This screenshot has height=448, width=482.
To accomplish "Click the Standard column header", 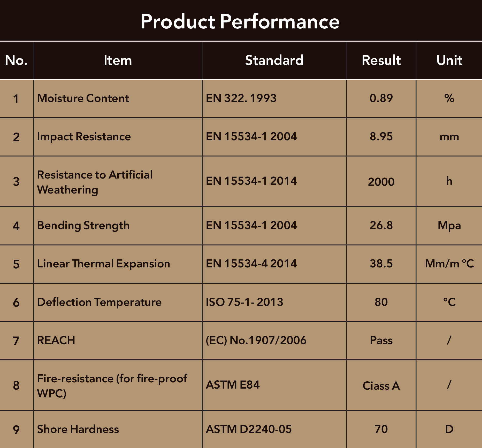I will coord(274,60).
